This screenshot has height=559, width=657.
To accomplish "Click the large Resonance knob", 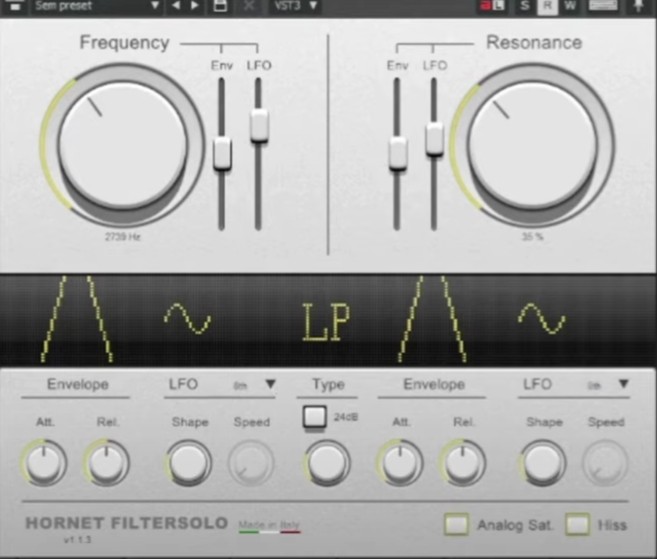I will (x=532, y=145).
